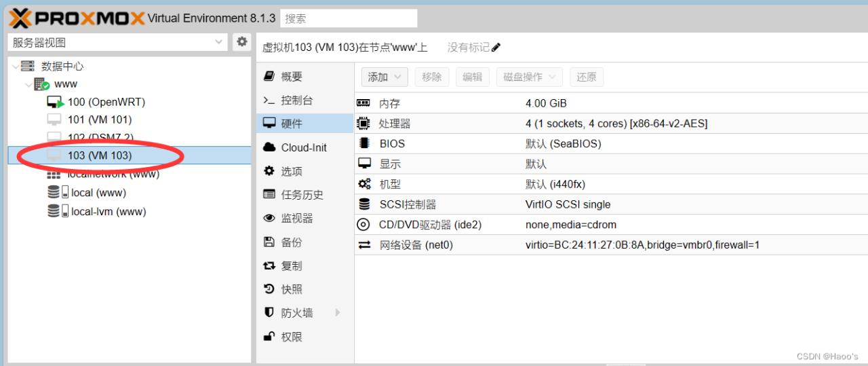Open the 复制 replication tab
The width and height of the screenshot is (868, 366).
coord(305,266)
